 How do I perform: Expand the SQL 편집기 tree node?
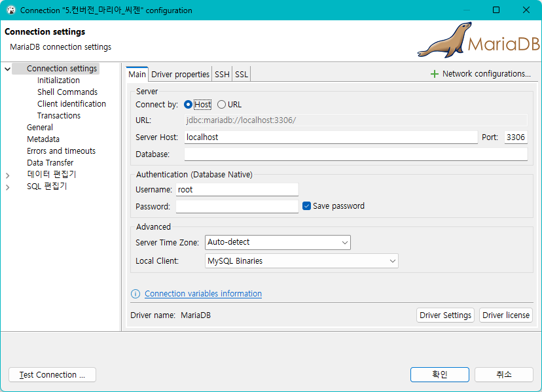click(8, 187)
